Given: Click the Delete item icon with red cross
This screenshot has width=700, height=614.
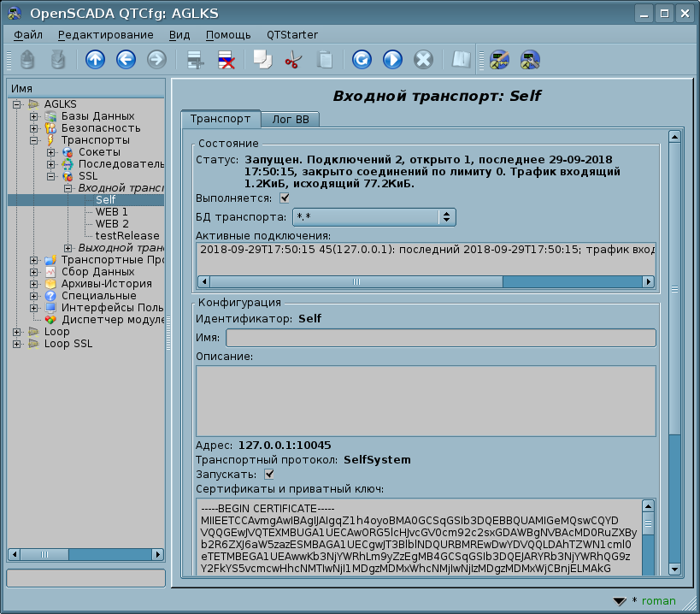Looking at the screenshot, I should click(x=226, y=59).
